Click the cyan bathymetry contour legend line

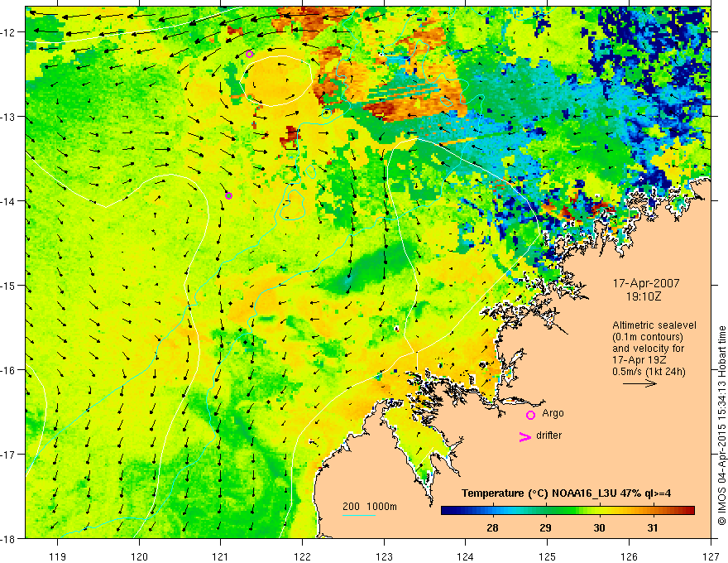359,515
